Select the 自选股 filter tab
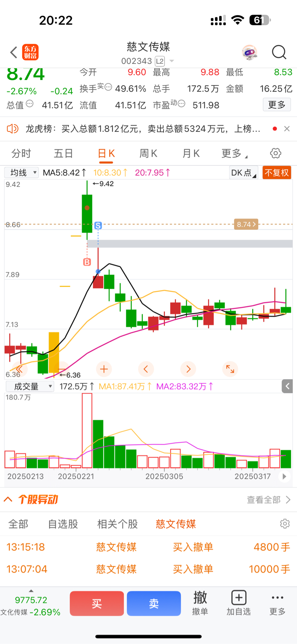 (63, 524)
